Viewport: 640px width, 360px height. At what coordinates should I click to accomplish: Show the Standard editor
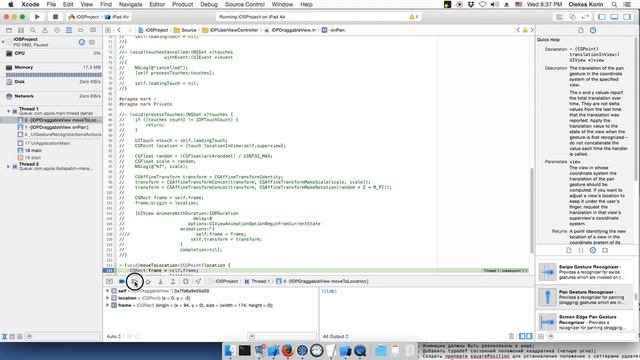560,17
